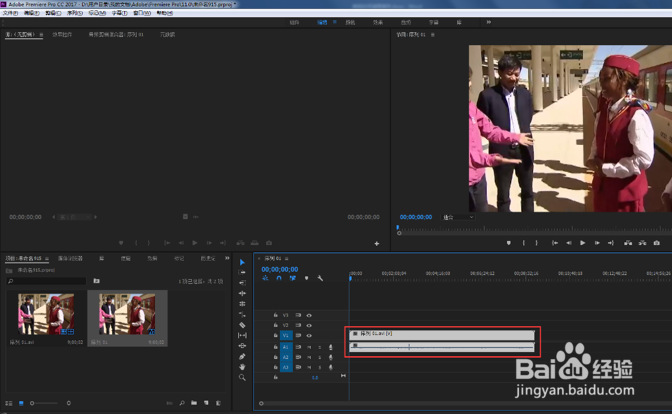672x414 pixels.
Task: Step forward one frame in Program Monitor
Action: pos(597,243)
